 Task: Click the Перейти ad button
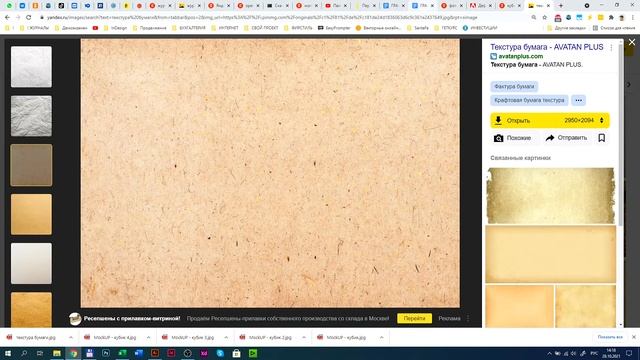point(414,318)
